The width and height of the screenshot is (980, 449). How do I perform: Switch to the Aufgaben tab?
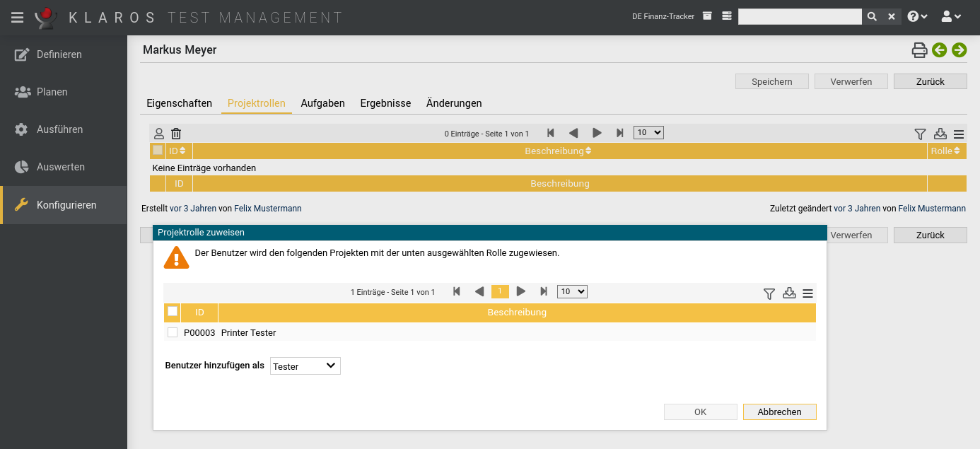323,103
